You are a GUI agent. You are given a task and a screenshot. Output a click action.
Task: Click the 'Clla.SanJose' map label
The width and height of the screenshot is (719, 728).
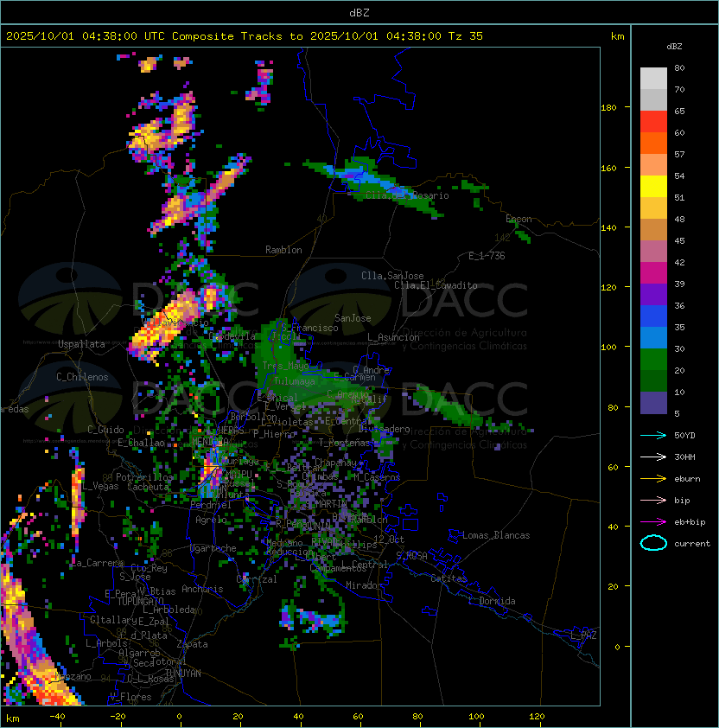click(x=392, y=276)
